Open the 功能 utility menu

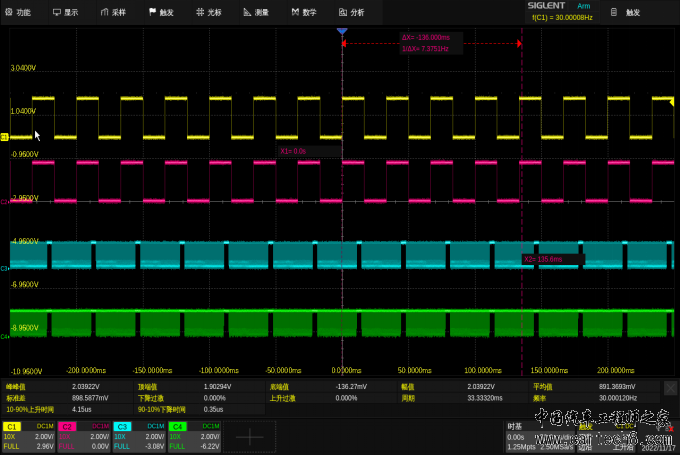(x=18, y=12)
